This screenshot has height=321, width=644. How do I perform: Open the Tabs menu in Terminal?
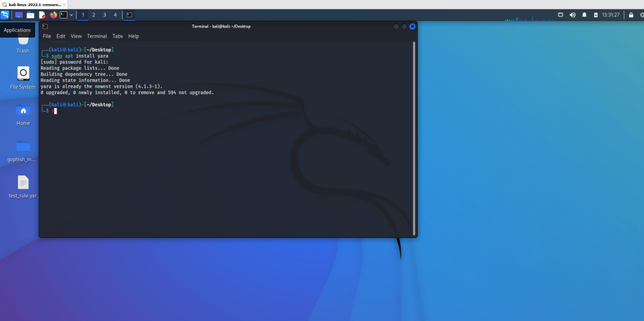[117, 36]
